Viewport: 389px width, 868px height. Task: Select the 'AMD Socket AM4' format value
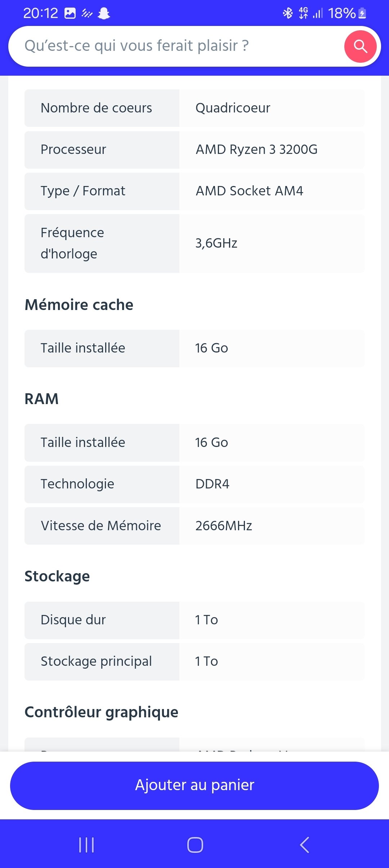click(x=249, y=191)
